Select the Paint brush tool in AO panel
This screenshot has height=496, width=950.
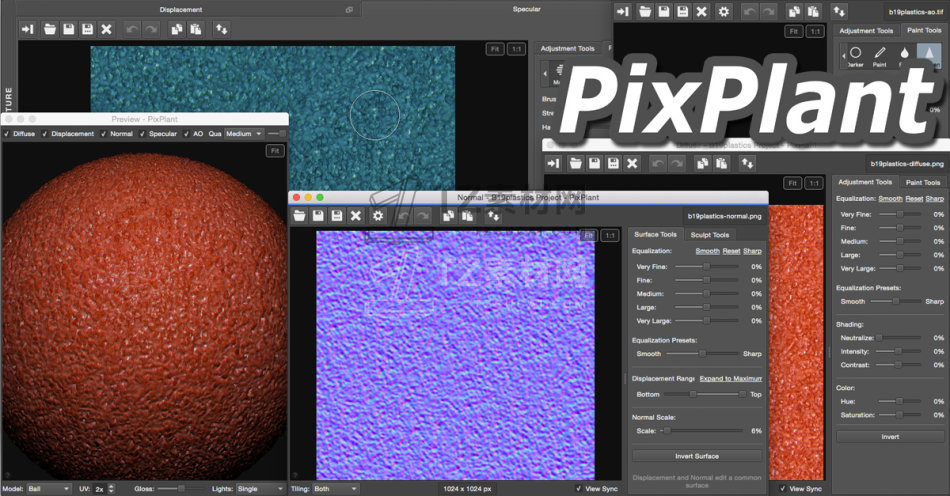click(x=880, y=53)
